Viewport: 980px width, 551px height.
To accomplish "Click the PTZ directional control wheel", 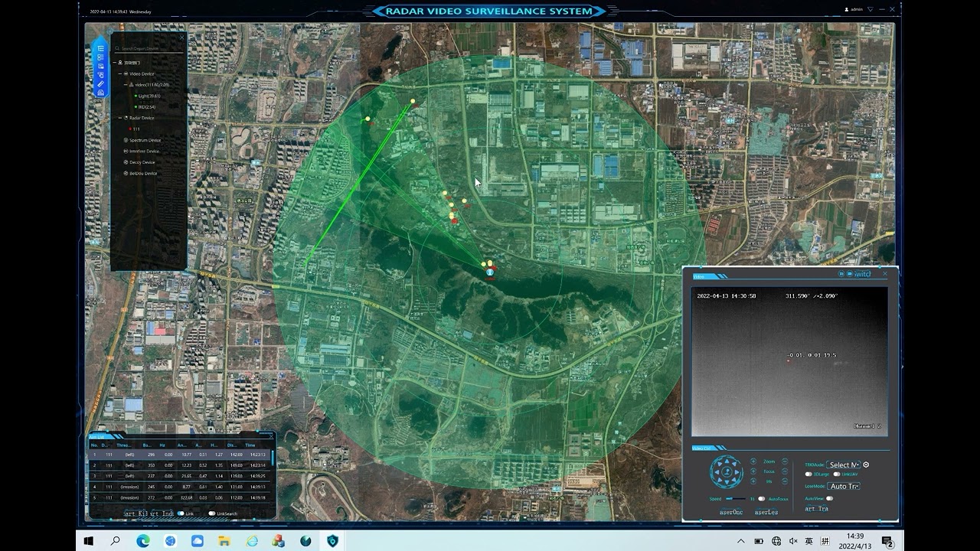I will (x=727, y=471).
